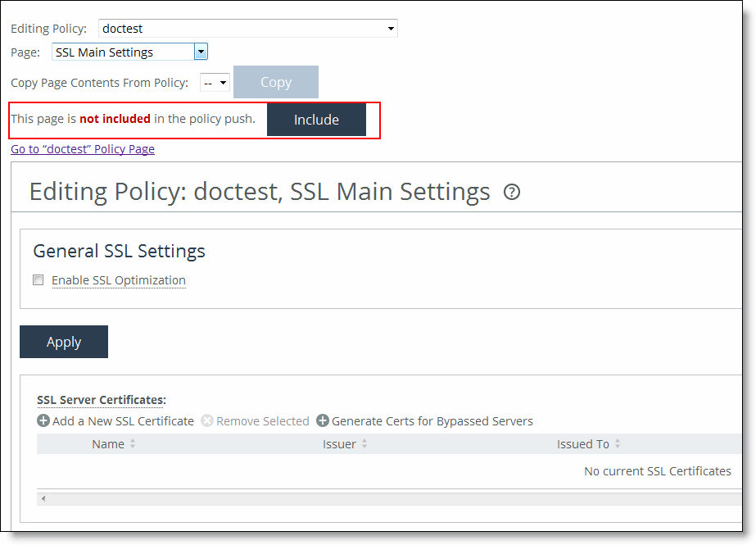Click the sort arrows beside Issuer column
The image size is (756, 545).
[364, 444]
